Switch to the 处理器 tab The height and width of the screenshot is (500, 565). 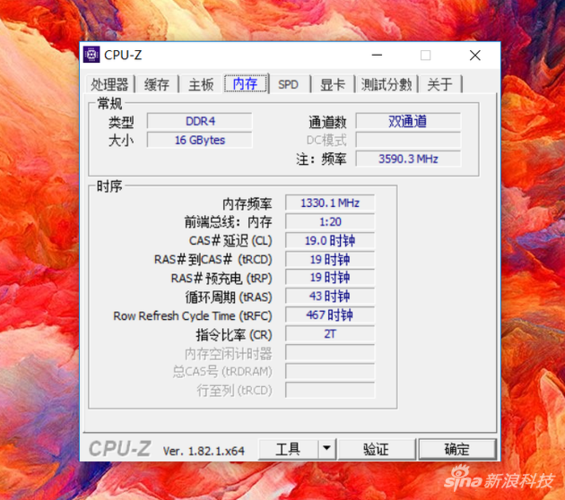pyautogui.click(x=109, y=85)
